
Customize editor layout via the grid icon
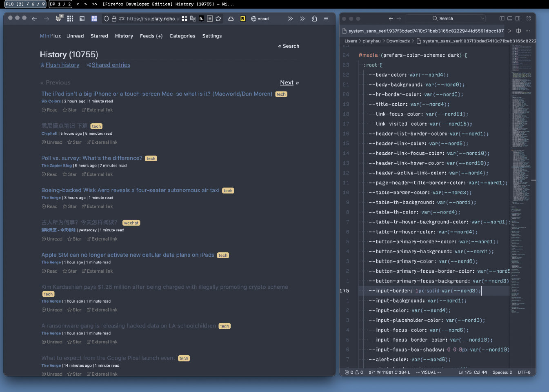tap(529, 19)
